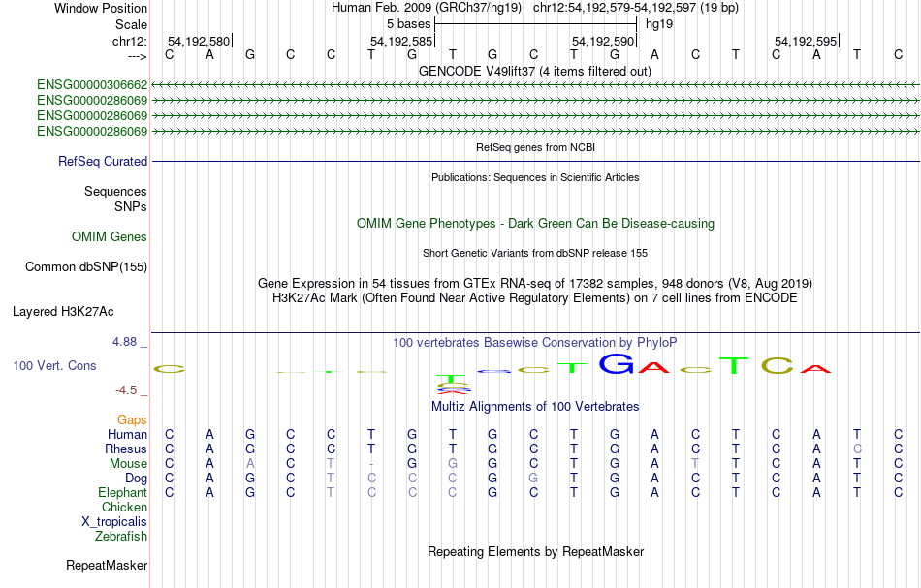Select the Elephant species row label
The width and height of the screenshot is (921, 588).
[x=123, y=493]
